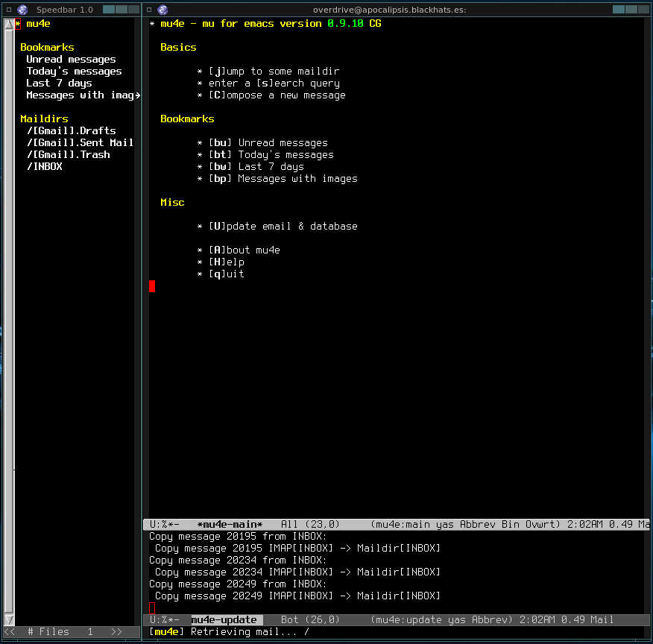Open the /[Gmail].Drafts maildir
Viewport: 653px width, 644px height.
tap(72, 130)
